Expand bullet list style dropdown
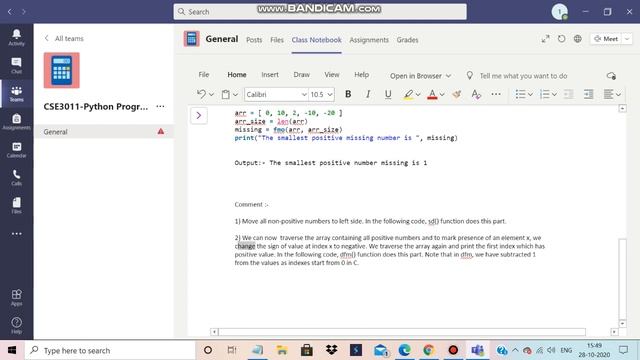This screenshot has height=360, width=640. [530, 95]
